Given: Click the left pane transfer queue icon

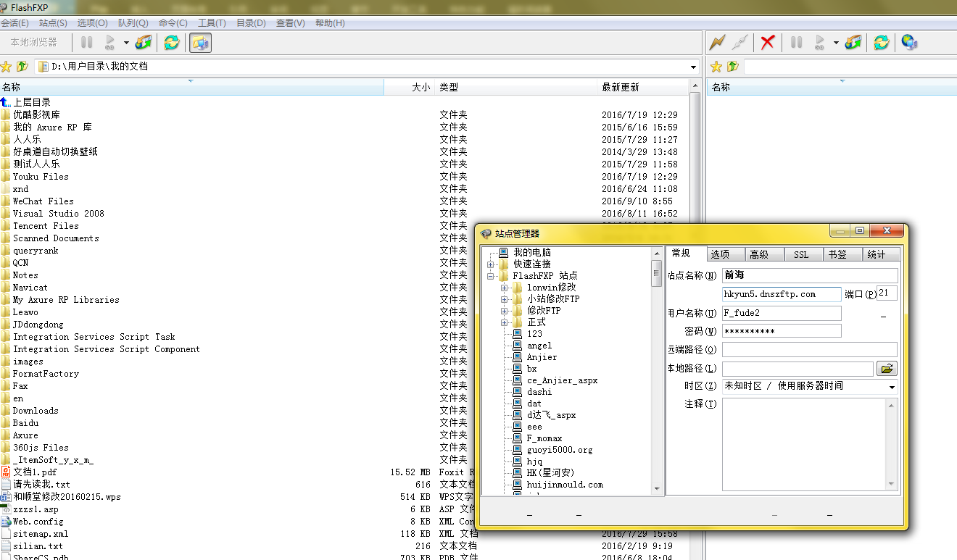Looking at the screenshot, I should pyautogui.click(x=144, y=43).
